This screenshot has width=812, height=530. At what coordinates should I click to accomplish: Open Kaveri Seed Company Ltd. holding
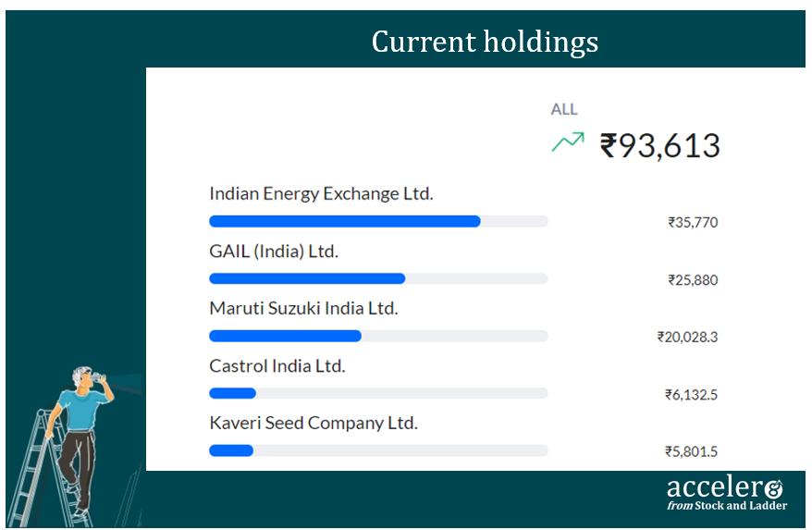(x=314, y=423)
